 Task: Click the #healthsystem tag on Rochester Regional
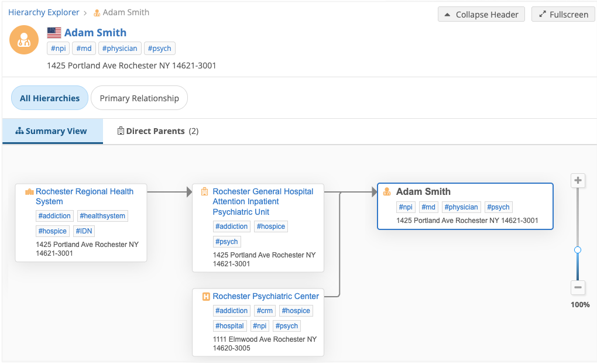tap(102, 216)
